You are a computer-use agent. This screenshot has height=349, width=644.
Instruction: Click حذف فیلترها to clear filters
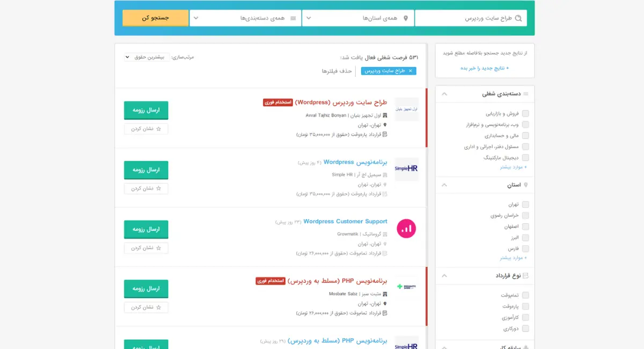tap(337, 71)
